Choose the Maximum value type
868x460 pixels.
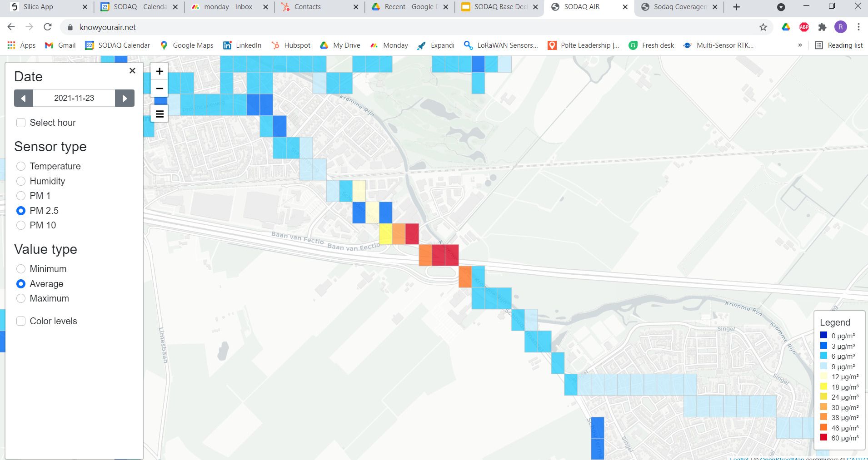click(x=21, y=298)
